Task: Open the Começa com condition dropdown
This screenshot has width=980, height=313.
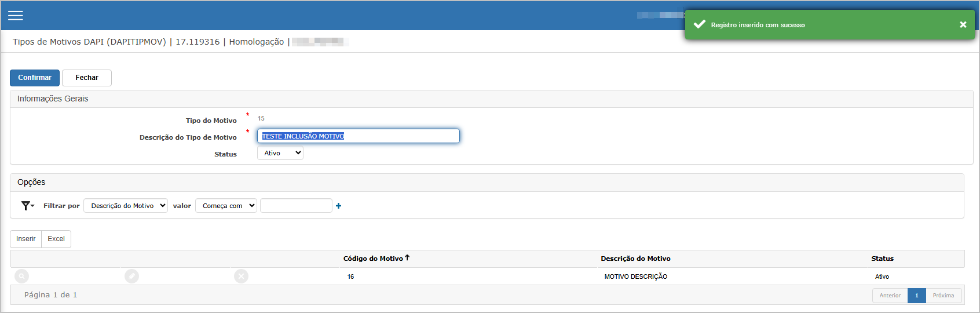Action: click(226, 206)
